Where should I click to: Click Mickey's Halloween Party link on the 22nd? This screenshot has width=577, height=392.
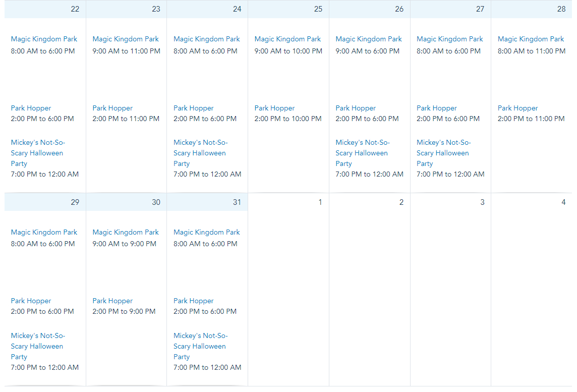coord(38,153)
